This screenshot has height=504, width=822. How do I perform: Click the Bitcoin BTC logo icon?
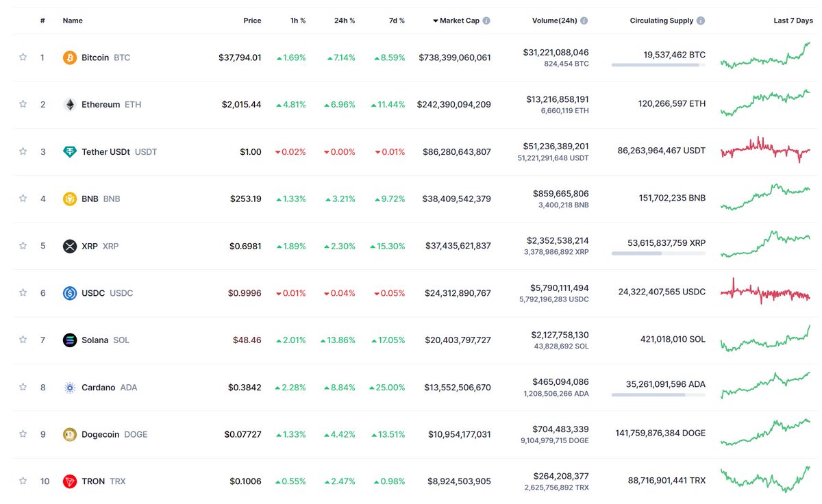tap(69, 58)
